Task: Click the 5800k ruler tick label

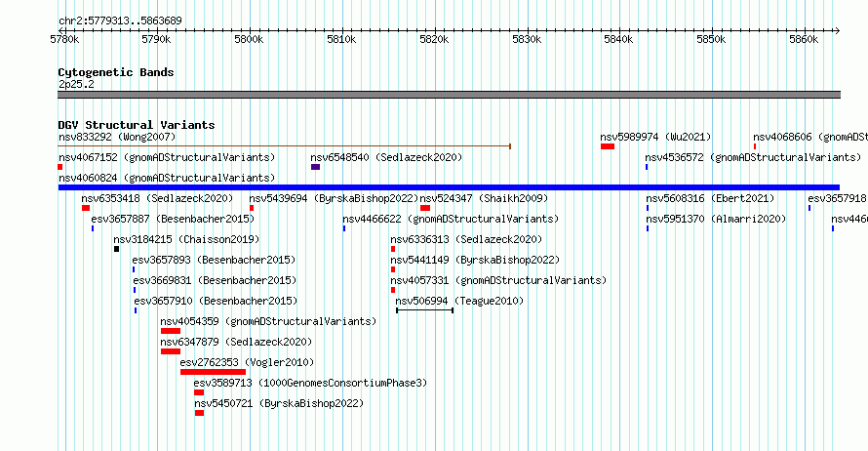Action: (x=249, y=40)
